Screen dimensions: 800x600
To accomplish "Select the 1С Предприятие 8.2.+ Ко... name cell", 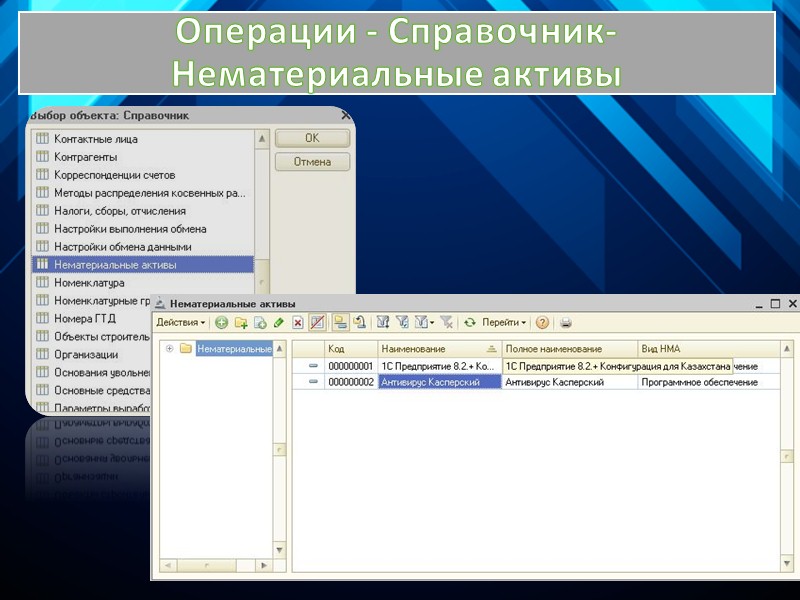I will point(440,366).
